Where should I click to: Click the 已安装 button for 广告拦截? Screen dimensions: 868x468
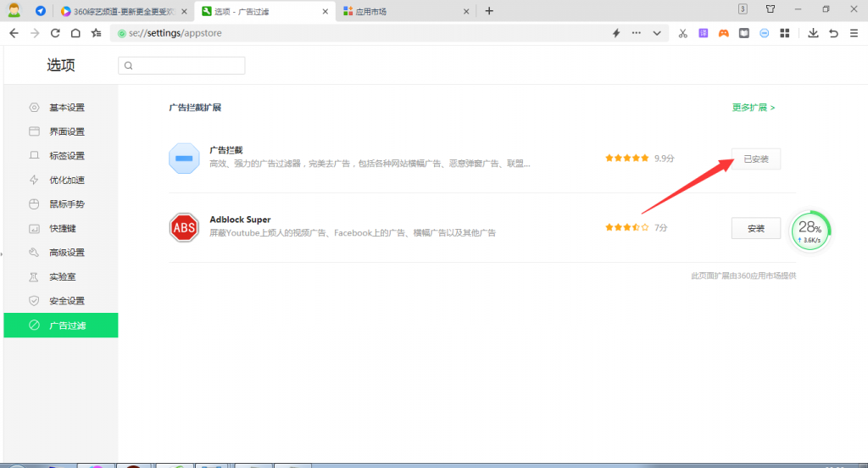click(756, 159)
